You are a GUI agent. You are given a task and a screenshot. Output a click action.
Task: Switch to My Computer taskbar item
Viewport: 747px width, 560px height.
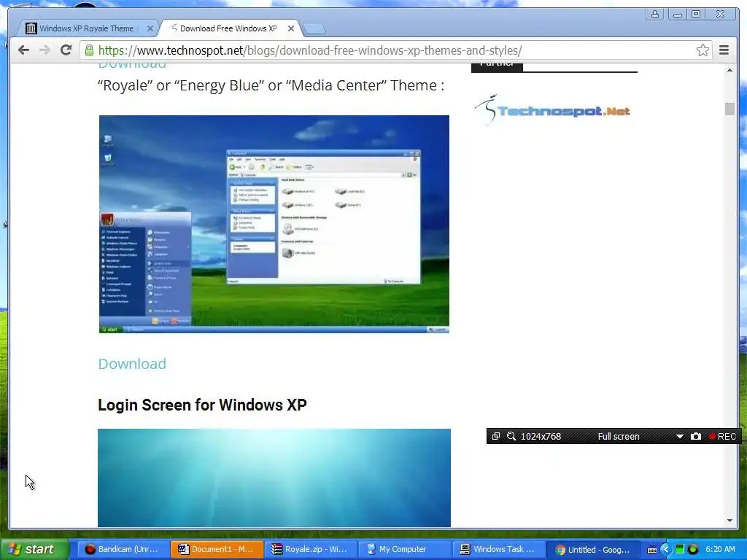tap(404, 550)
